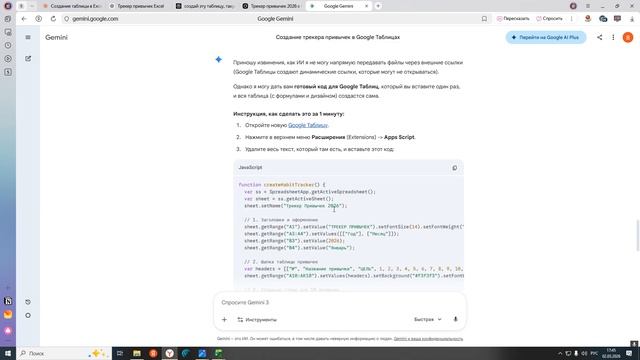The width and height of the screenshot is (640, 360).
Task: Open Gemini conversation three-dot menu
Action: (x=613, y=37)
